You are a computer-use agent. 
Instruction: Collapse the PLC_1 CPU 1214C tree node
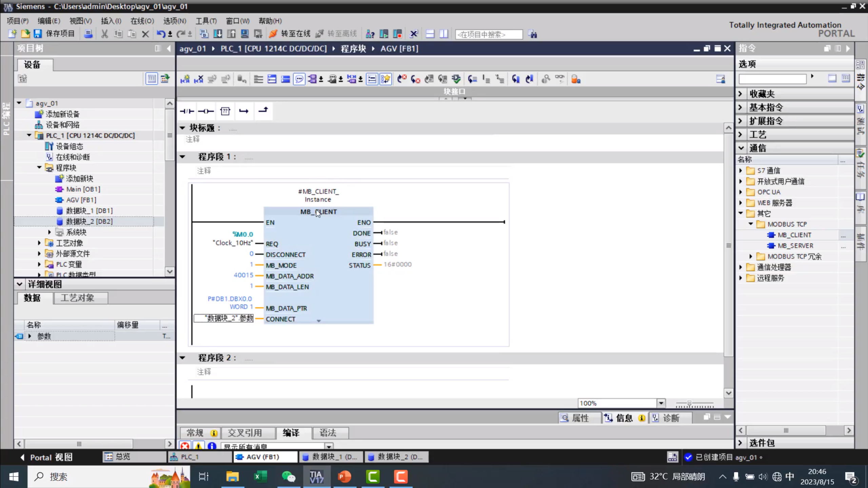[x=29, y=135]
